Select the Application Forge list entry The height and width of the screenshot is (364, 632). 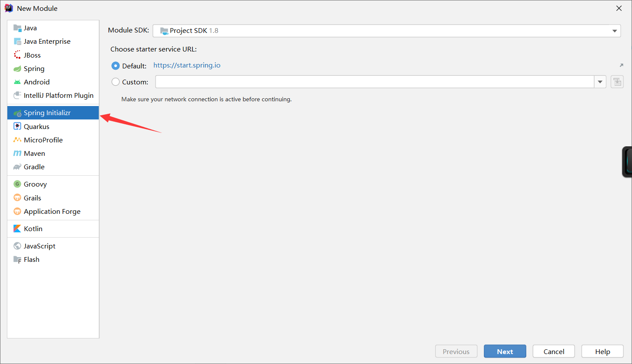(53, 211)
